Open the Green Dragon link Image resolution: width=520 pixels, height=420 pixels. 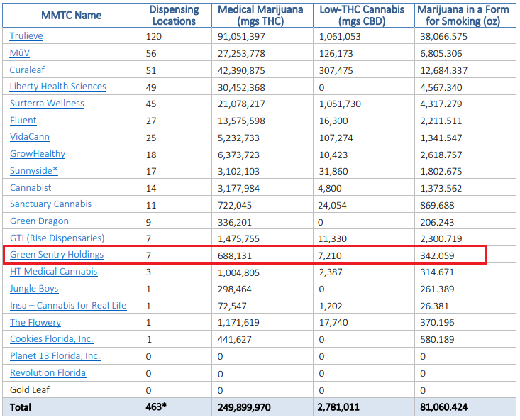[x=39, y=221]
